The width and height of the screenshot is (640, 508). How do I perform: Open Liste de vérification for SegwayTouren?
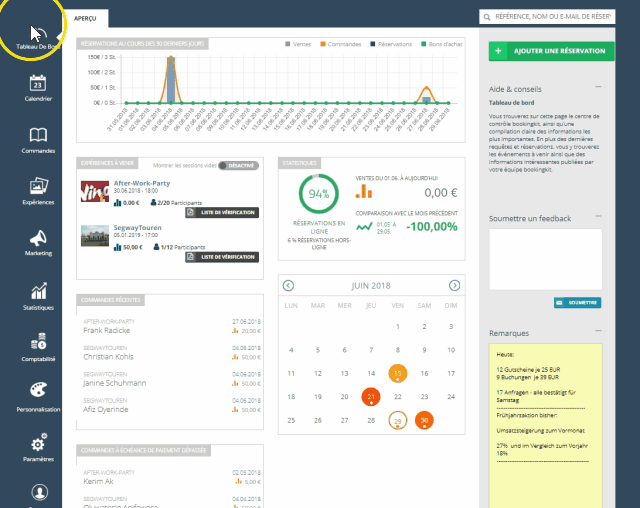[222, 257]
